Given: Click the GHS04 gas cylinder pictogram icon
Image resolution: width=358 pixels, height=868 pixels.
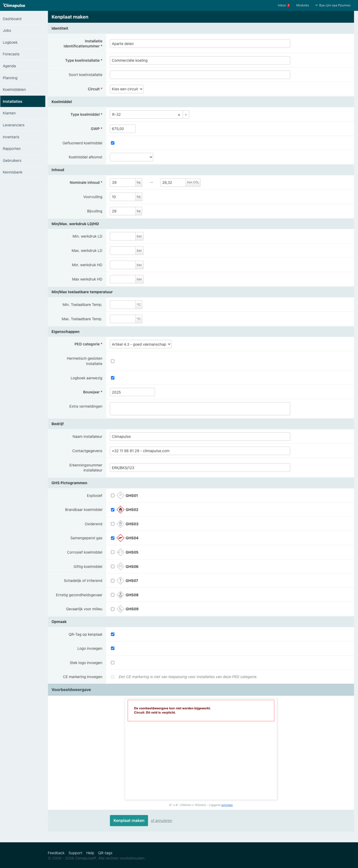Looking at the screenshot, I should 120,538.
